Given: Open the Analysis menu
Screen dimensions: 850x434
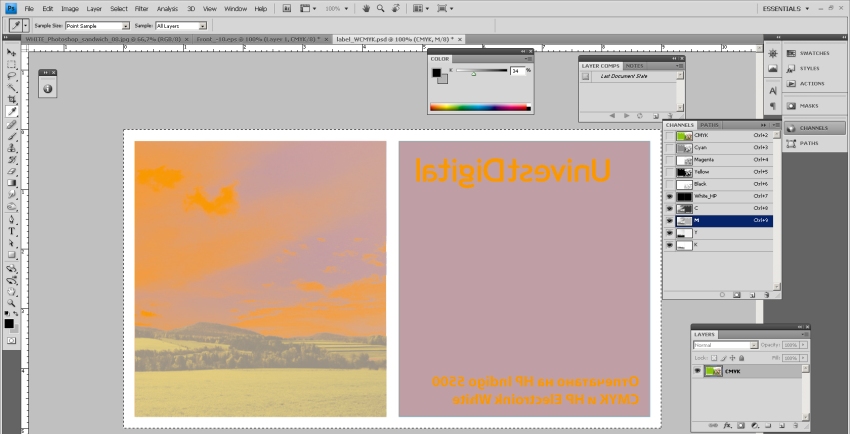Looking at the screenshot, I should pos(167,9).
